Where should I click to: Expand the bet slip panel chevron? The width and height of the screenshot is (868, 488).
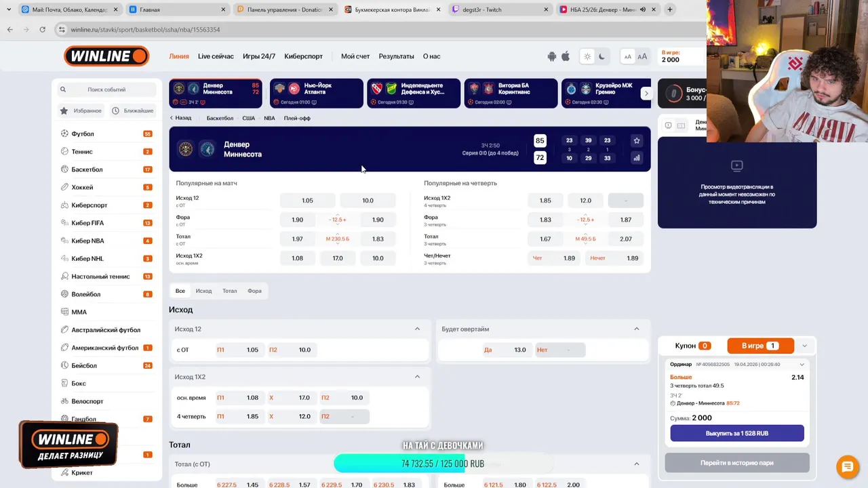click(804, 346)
